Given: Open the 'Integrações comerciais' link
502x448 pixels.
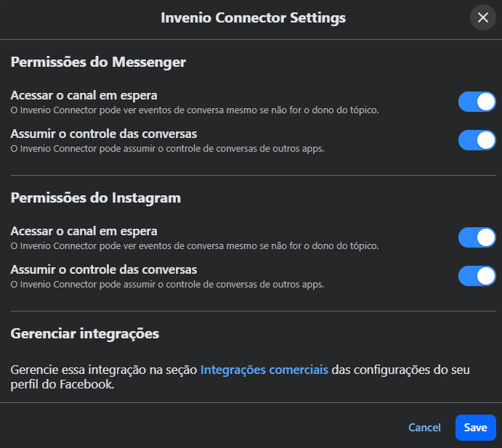Looking at the screenshot, I should (264, 370).
